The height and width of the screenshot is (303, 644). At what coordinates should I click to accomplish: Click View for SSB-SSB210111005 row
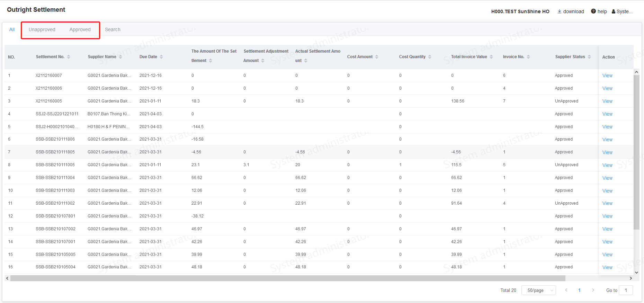coord(607,165)
